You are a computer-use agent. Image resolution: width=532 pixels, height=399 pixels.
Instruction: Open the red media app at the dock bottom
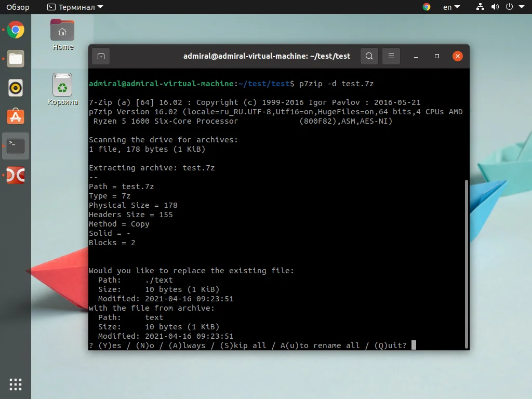click(15, 175)
